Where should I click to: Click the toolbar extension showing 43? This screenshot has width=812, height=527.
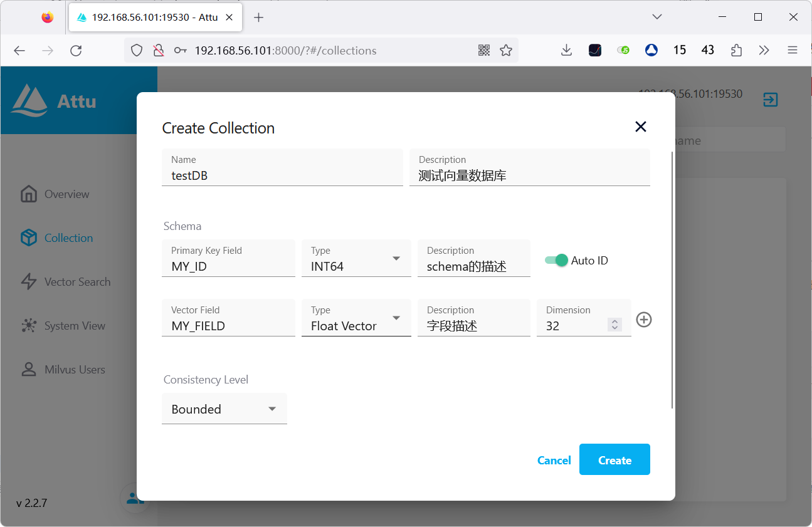point(708,51)
